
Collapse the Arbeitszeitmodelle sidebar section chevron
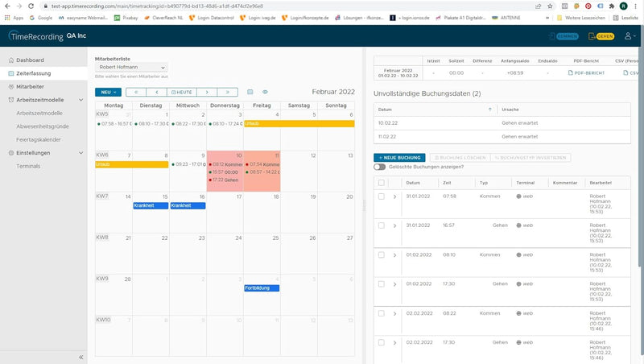pos(81,100)
